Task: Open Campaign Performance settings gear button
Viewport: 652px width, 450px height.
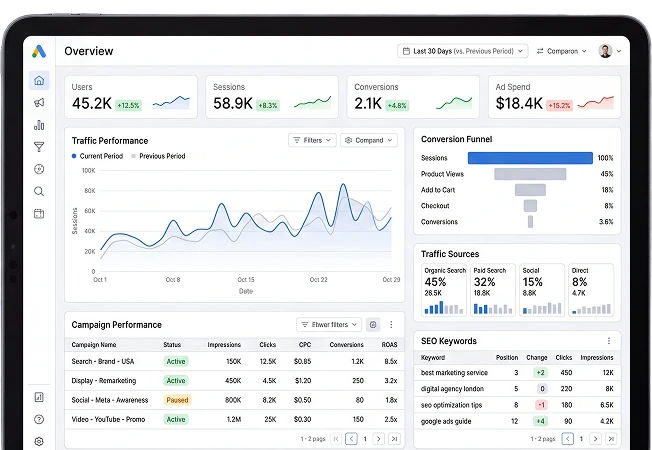Action: 373,324
